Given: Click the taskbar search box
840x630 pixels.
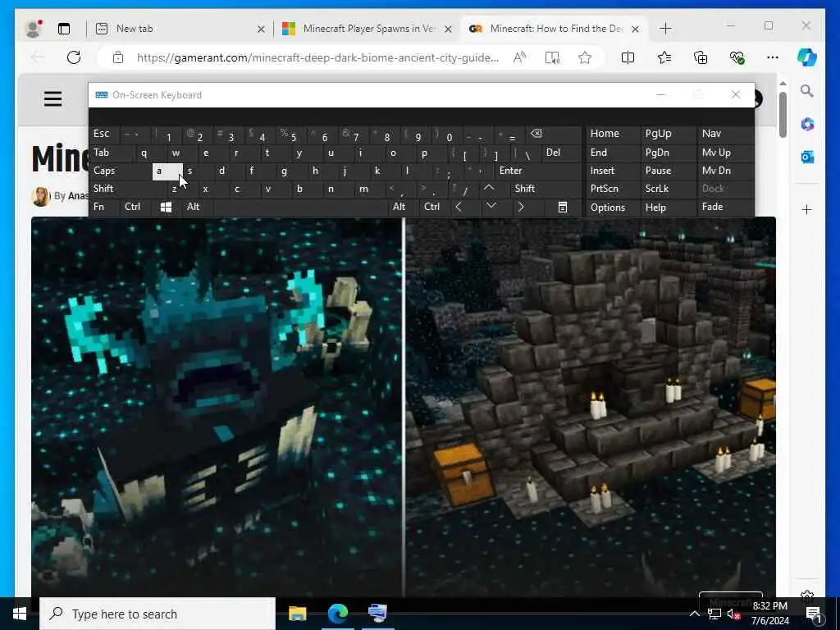Looking at the screenshot, I should (157, 614).
